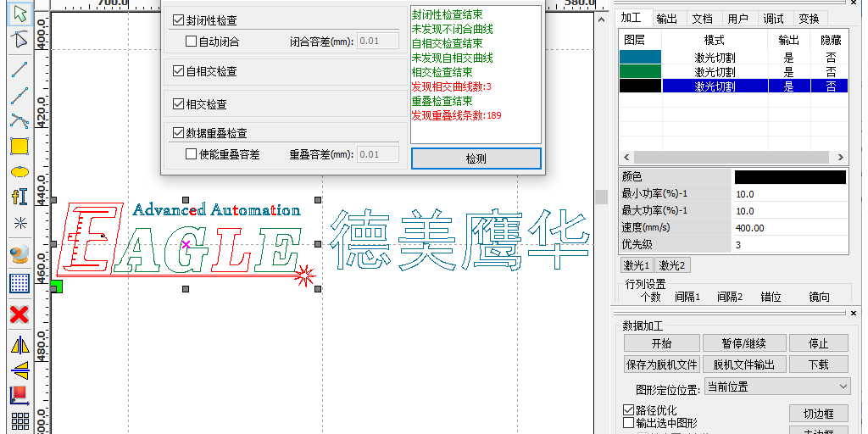Click the 重叠容差 input field
This screenshot has height=434, width=868.
(x=378, y=154)
